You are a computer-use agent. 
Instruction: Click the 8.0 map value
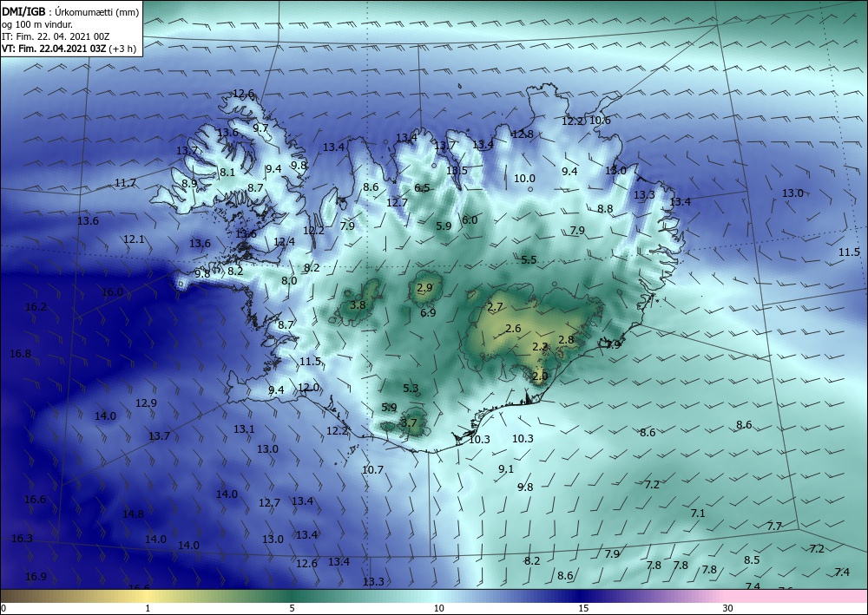(289, 280)
